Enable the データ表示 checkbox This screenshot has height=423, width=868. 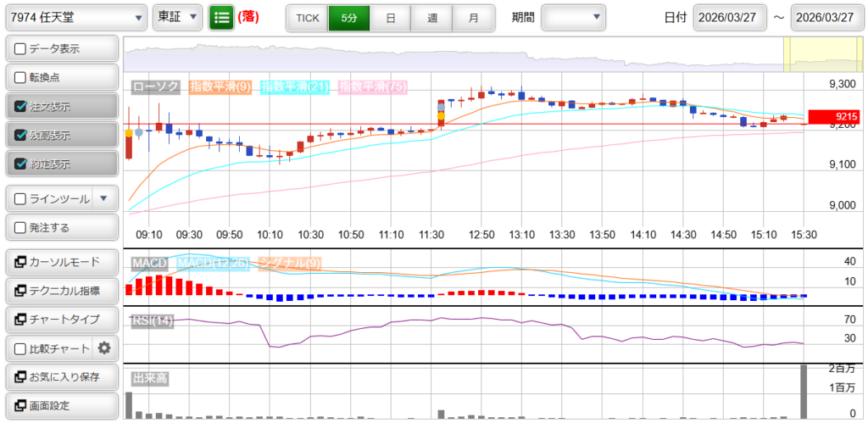tap(21, 49)
